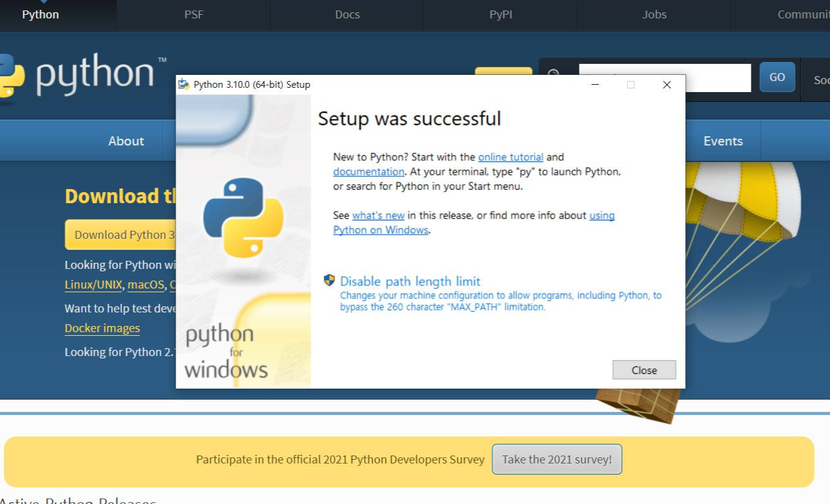Screen dimensions: 830x504
Task: Click the Socialize menu at top right
Action: (821, 80)
